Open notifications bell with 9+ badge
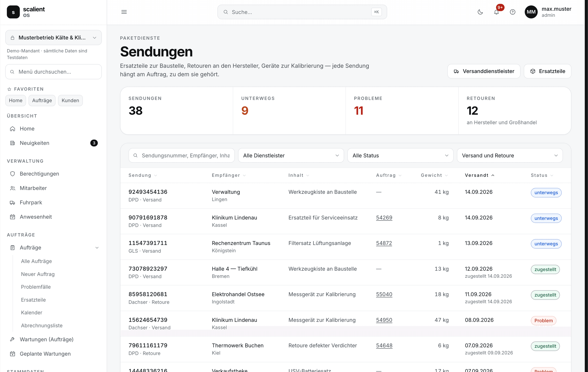This screenshot has width=588, height=372. click(x=496, y=12)
